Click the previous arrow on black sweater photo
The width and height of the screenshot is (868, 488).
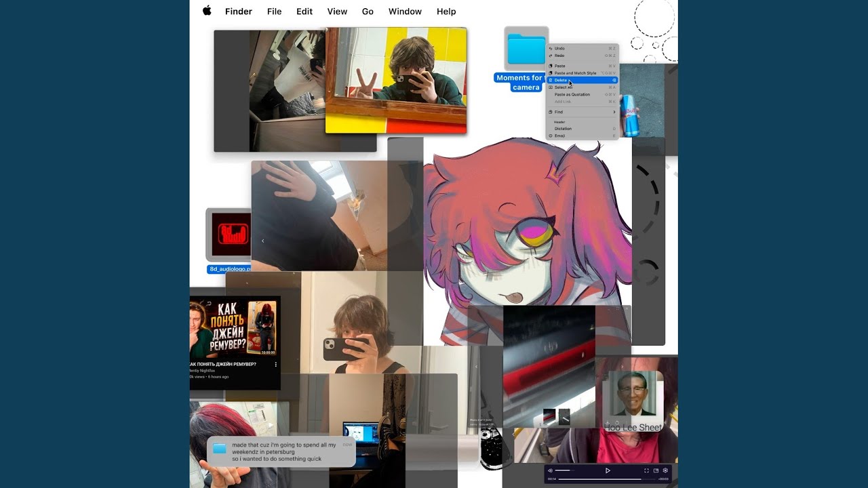(263, 241)
